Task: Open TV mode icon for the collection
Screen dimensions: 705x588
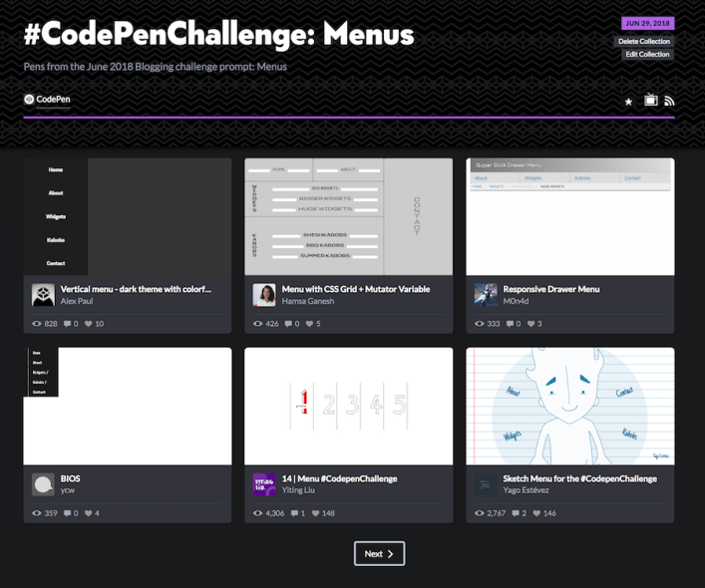Action: pyautogui.click(x=650, y=100)
